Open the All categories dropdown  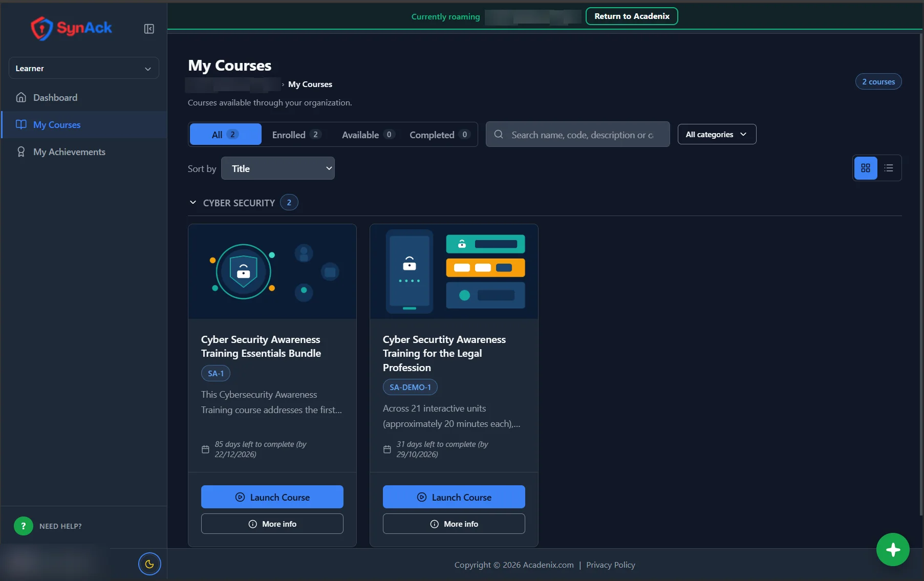(717, 134)
